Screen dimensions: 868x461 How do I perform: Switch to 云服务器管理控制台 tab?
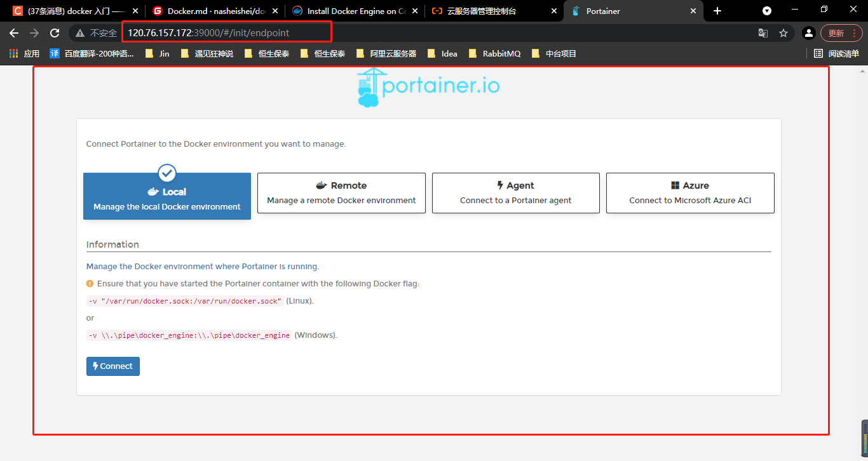click(x=494, y=11)
